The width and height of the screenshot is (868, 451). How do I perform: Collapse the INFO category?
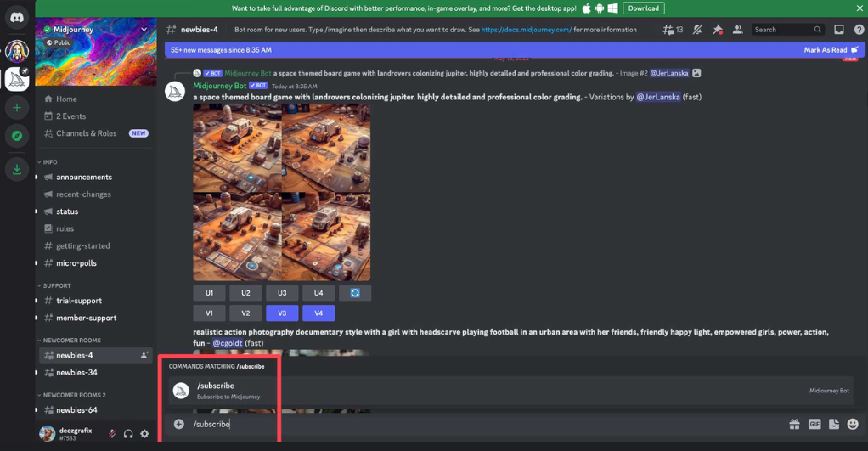(x=48, y=162)
